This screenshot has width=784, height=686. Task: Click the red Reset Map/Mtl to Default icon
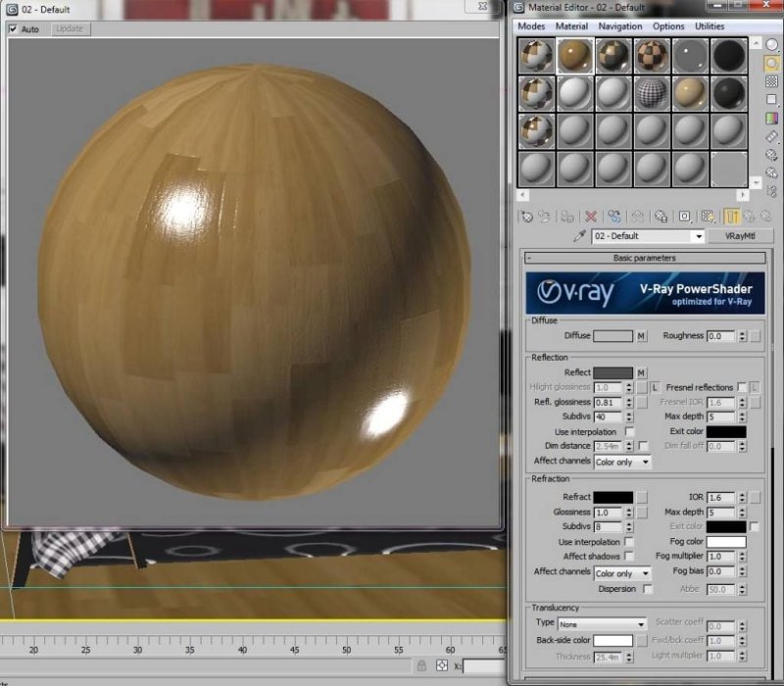tap(590, 216)
